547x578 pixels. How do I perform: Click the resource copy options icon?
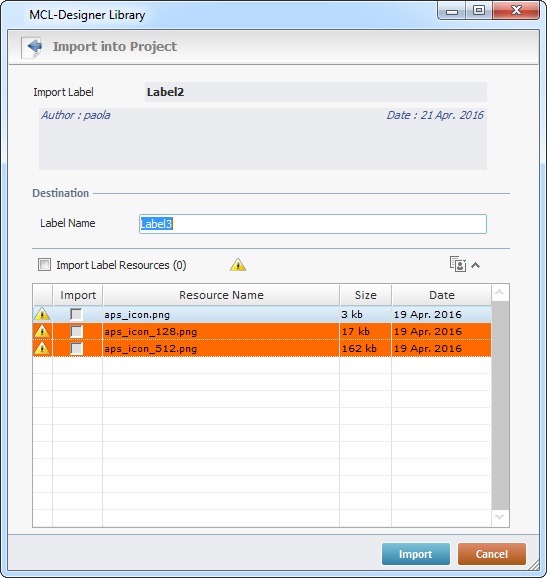[458, 264]
